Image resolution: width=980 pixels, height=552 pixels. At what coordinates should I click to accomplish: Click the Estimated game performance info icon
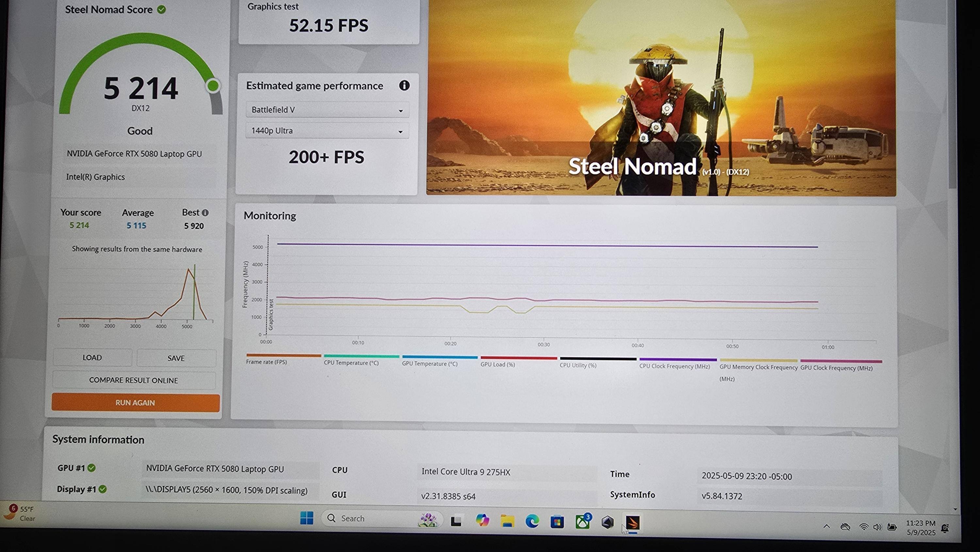[x=404, y=86]
